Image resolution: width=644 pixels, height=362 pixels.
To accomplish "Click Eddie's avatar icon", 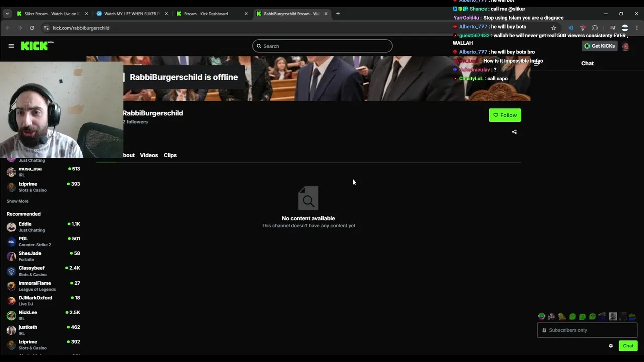I will point(11,227).
